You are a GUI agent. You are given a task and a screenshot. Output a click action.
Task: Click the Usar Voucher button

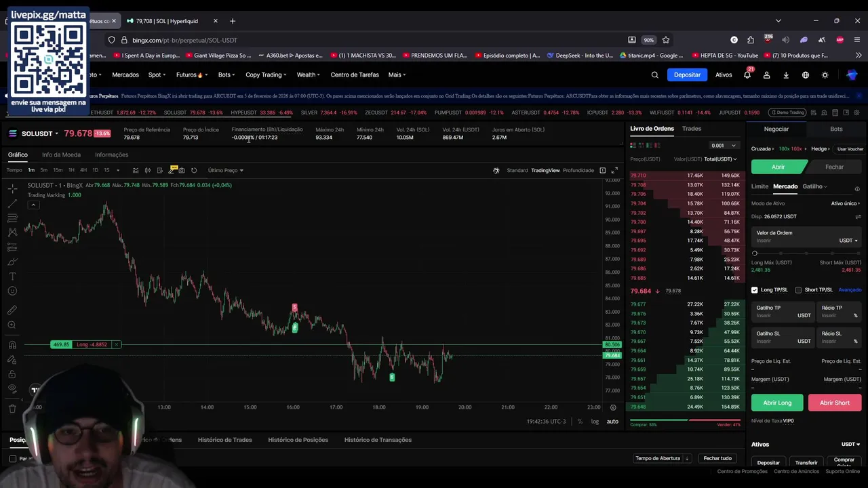pyautogui.click(x=850, y=148)
